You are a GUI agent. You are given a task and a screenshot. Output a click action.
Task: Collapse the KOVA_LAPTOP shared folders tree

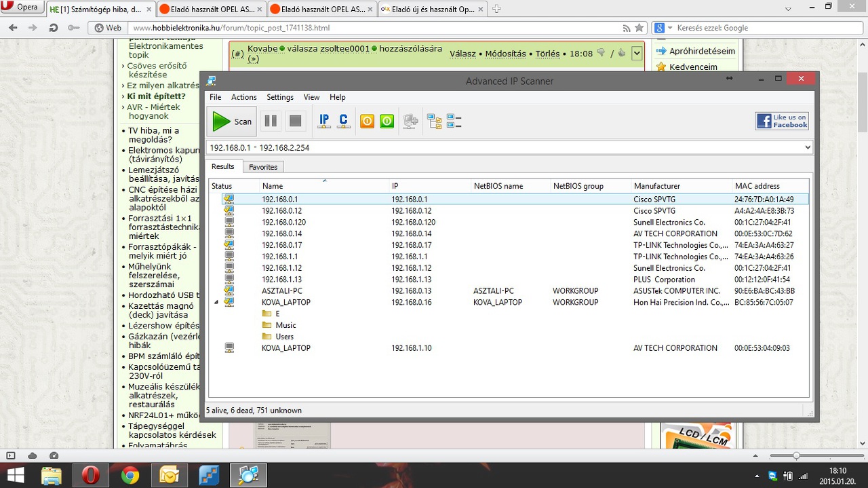pyautogui.click(x=216, y=302)
